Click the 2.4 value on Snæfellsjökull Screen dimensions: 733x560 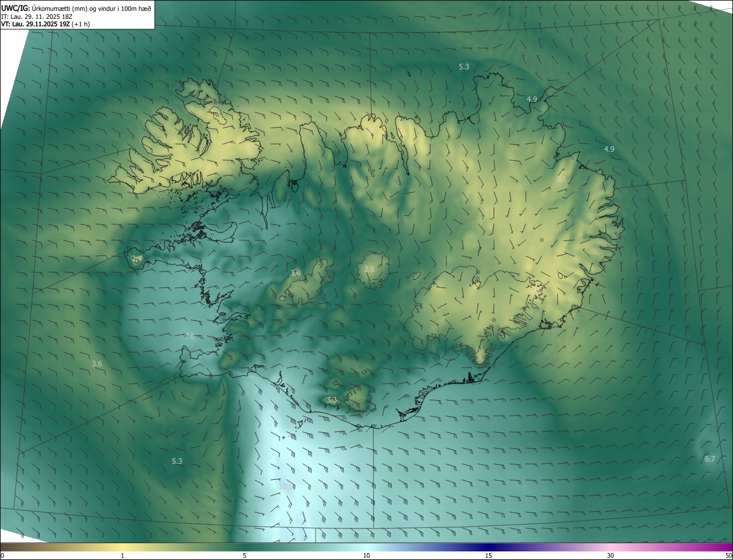click(137, 259)
